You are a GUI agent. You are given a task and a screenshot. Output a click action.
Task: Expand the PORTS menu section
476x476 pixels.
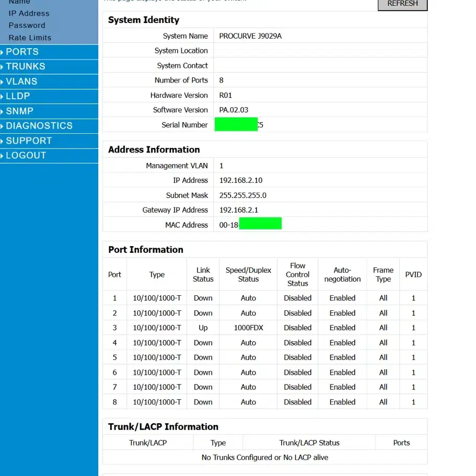click(x=49, y=52)
